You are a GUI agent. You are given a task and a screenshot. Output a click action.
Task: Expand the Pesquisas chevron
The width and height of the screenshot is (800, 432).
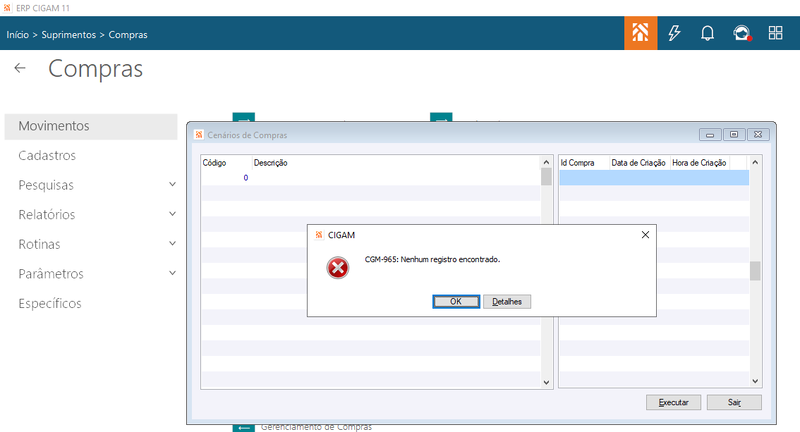pyautogui.click(x=172, y=184)
